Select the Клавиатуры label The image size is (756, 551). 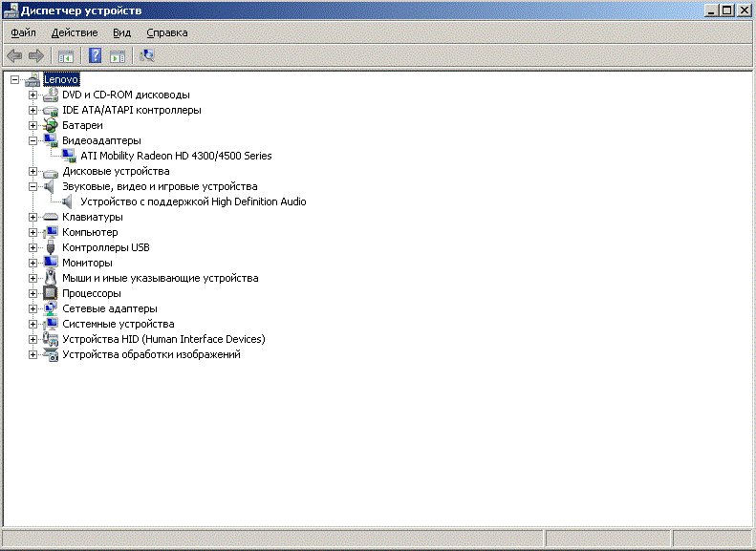tap(93, 217)
